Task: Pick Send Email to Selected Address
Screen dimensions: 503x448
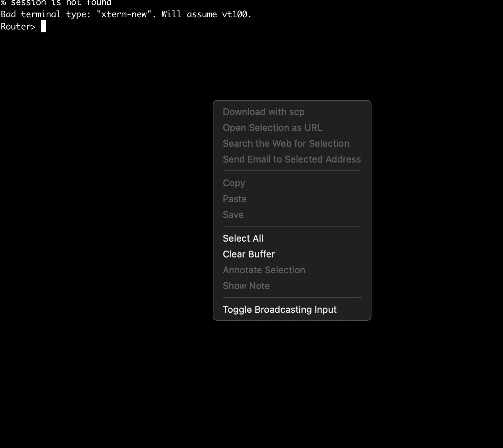Action: coord(291,159)
